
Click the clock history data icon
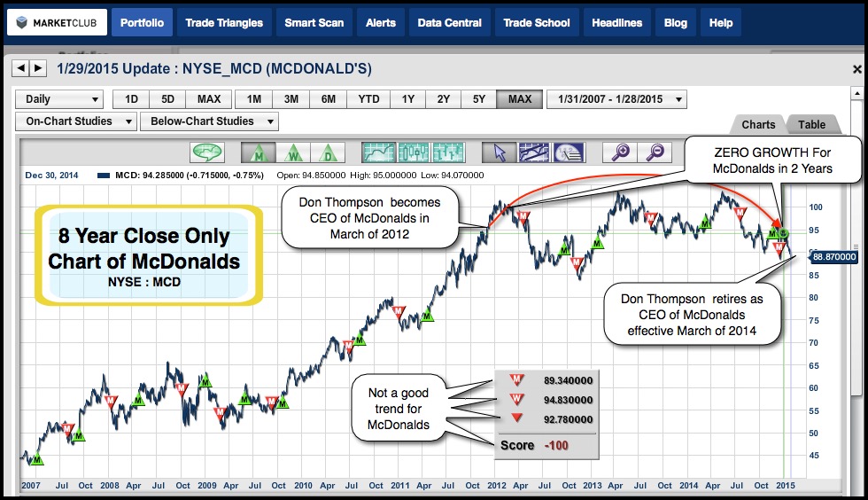click(x=569, y=152)
